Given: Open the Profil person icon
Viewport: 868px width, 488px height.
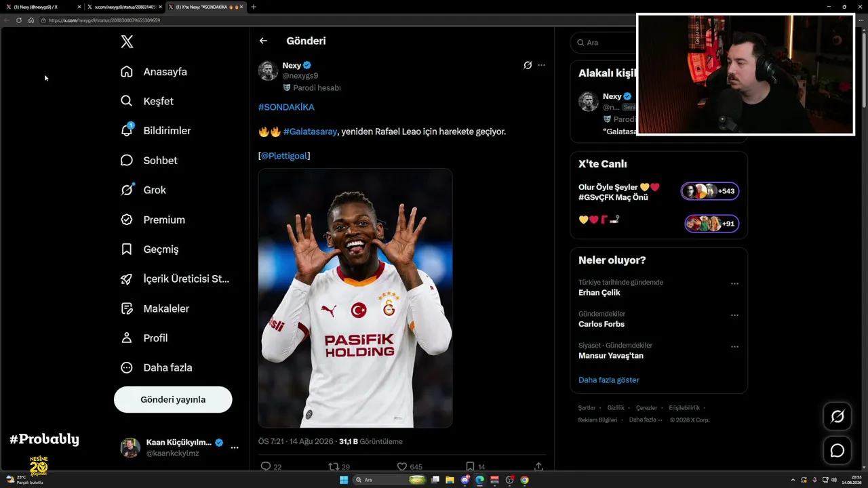Looking at the screenshot, I should pyautogui.click(x=127, y=338).
